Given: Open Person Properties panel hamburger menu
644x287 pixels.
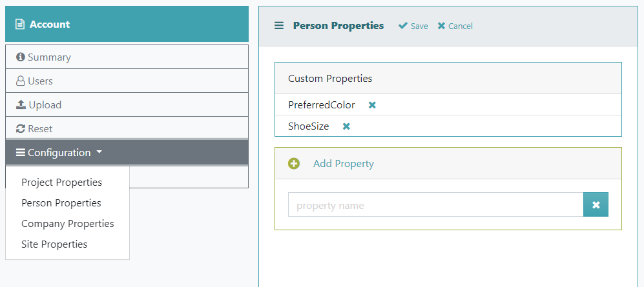Looking at the screenshot, I should [x=279, y=26].
